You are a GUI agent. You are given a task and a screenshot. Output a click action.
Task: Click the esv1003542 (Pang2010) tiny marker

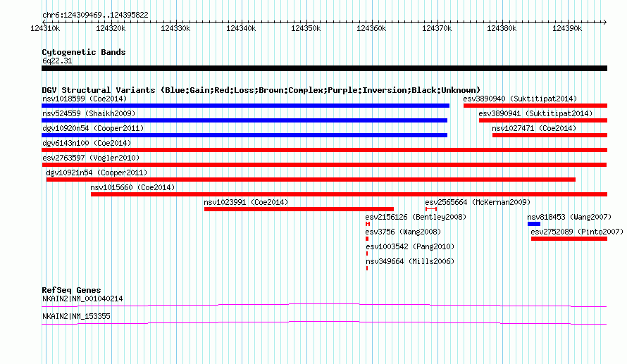point(366,253)
